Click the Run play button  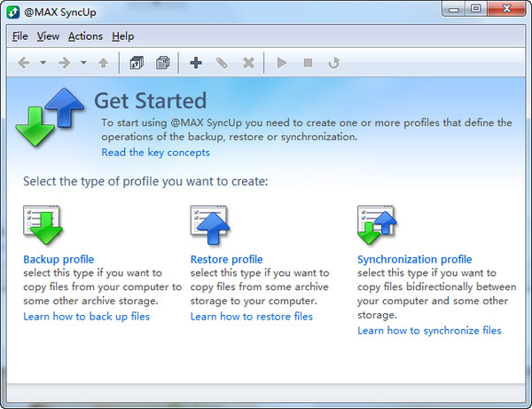click(x=282, y=63)
